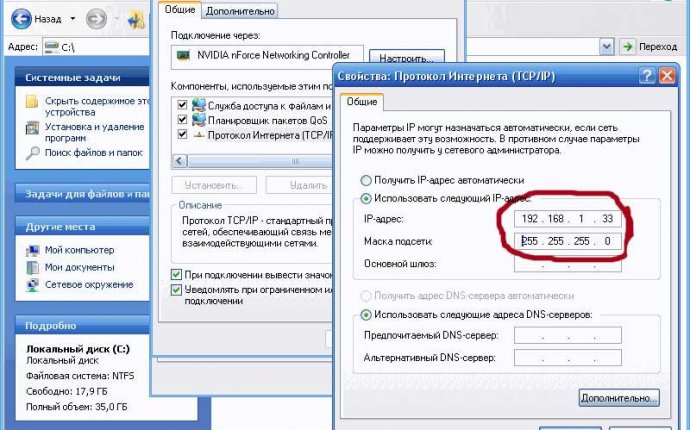Toggle Служба доступа к файлам checkbox

pos(182,105)
